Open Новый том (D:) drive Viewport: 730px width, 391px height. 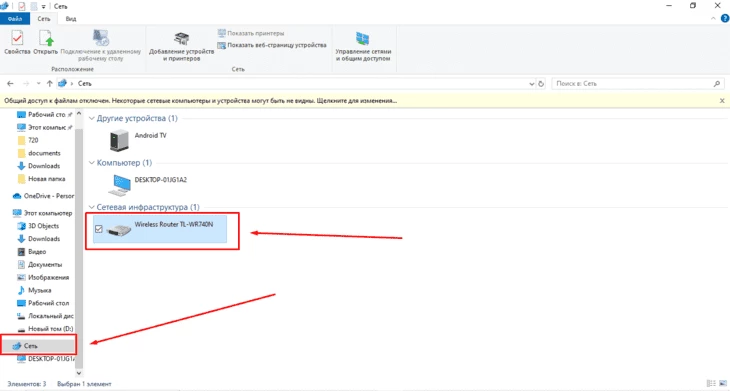click(x=45, y=329)
